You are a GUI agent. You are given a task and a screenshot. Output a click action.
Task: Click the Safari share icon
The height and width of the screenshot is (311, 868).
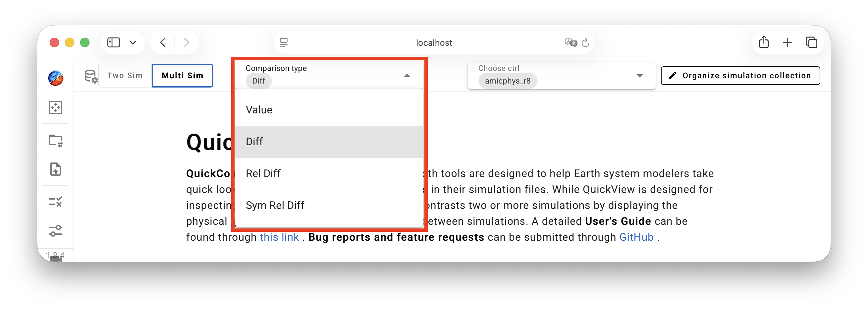(764, 42)
